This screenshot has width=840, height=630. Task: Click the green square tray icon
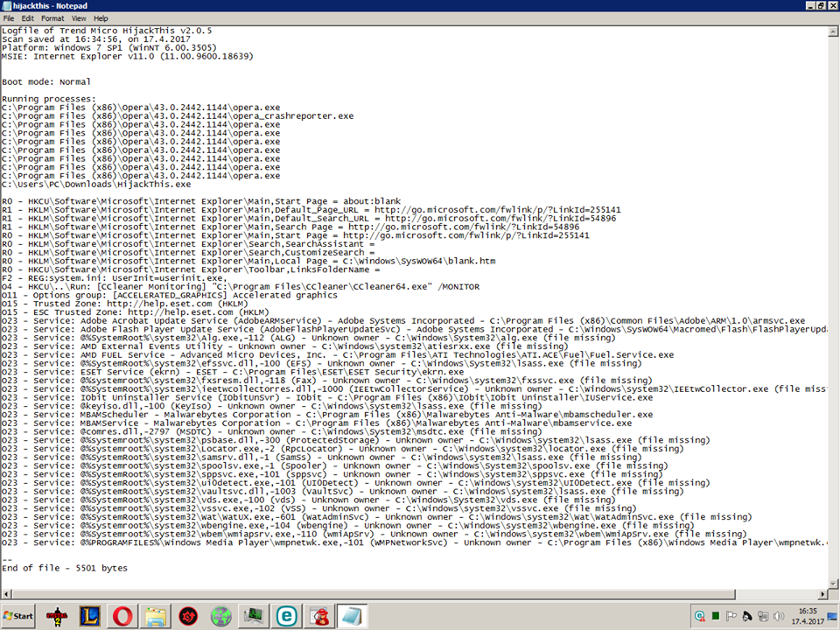coord(715,616)
